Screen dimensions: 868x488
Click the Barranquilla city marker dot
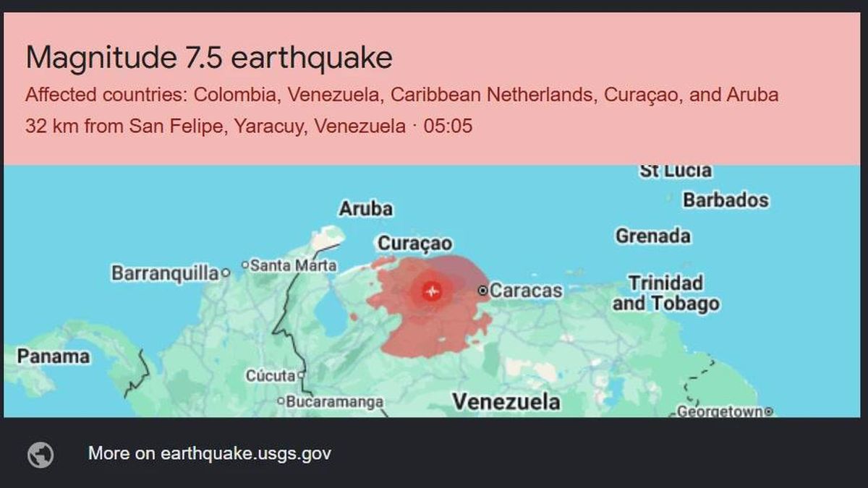click(x=226, y=273)
